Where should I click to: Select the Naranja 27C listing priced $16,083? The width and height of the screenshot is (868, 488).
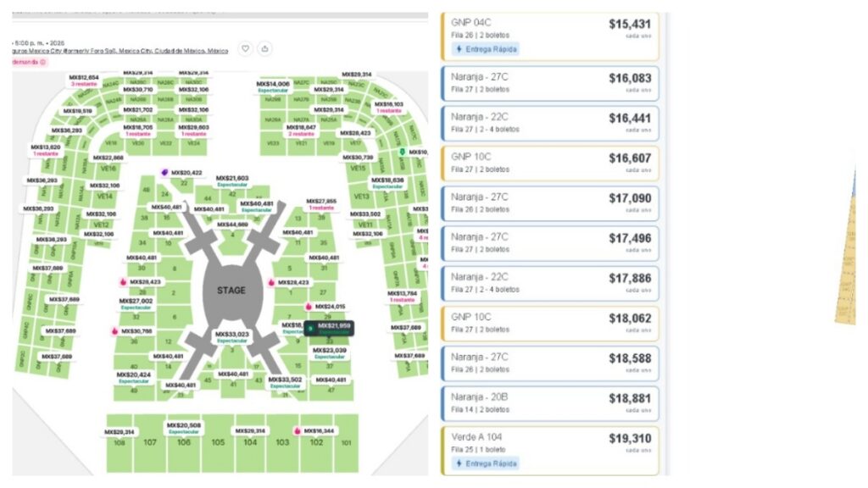550,82
